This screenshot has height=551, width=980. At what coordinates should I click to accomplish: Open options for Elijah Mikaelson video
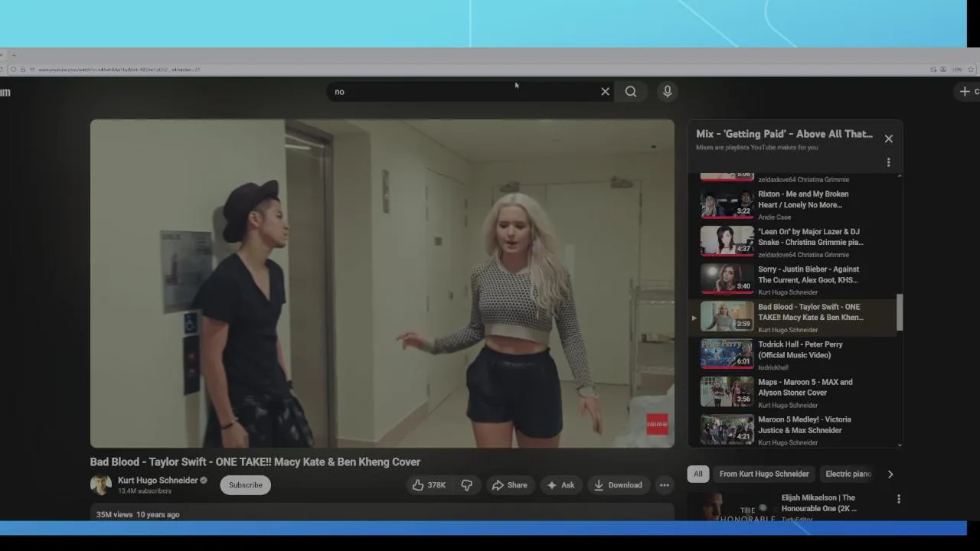899,499
